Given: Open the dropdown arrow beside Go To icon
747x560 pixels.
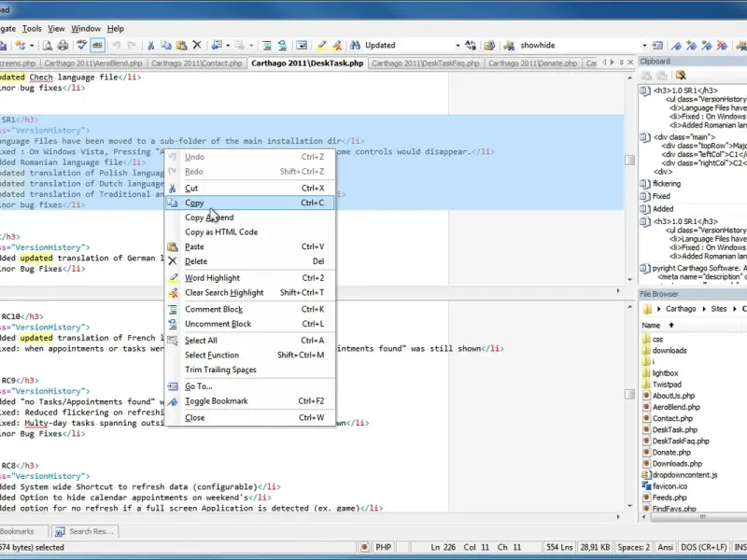Looking at the screenshot, I should (x=228, y=46).
